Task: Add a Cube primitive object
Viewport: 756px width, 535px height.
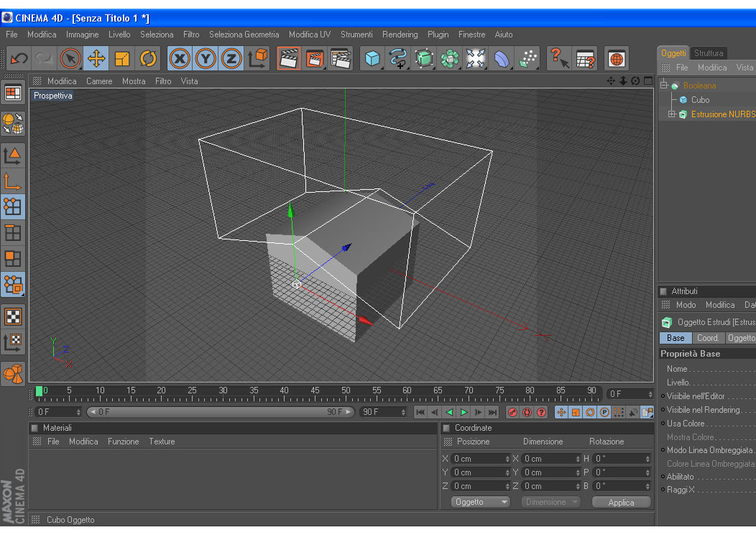Action: point(372,58)
